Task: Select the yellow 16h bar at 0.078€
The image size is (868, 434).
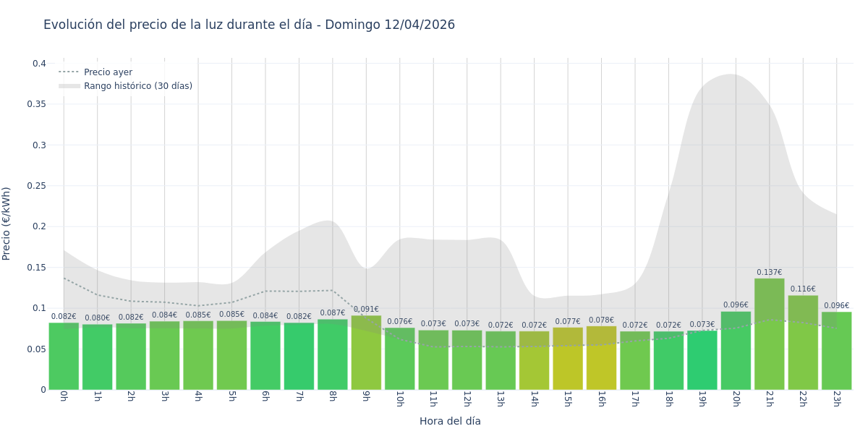Action: point(601,357)
